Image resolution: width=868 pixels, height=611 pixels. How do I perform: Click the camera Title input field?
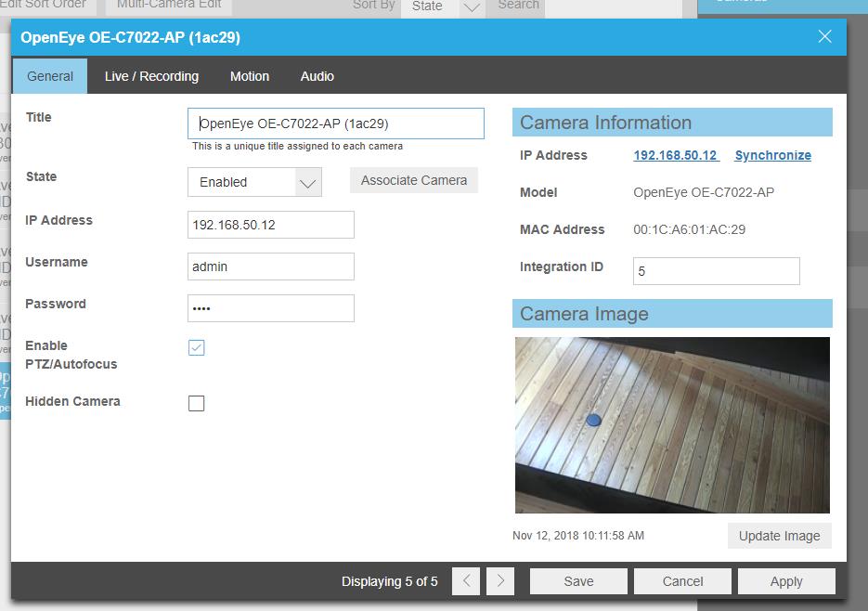(336, 123)
